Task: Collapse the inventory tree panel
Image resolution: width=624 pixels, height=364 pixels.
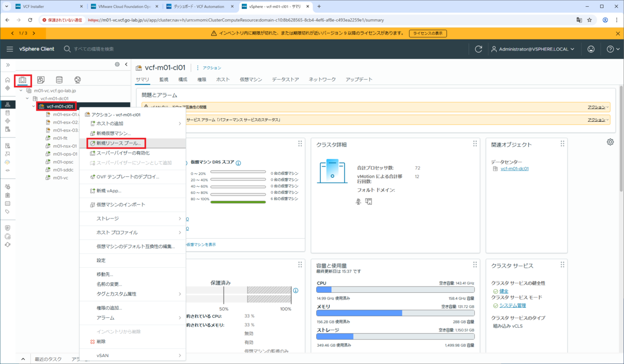Action: [126, 64]
